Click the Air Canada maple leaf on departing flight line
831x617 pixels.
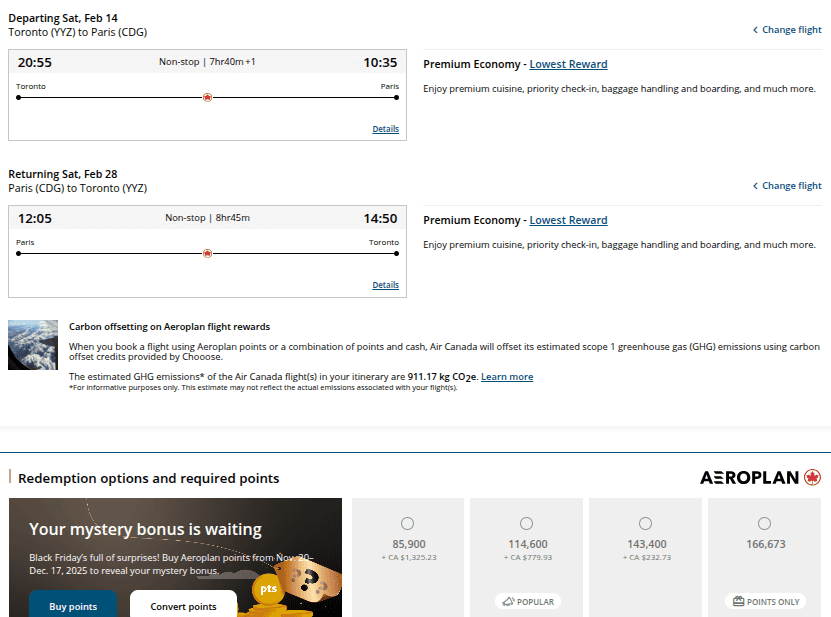click(207, 98)
